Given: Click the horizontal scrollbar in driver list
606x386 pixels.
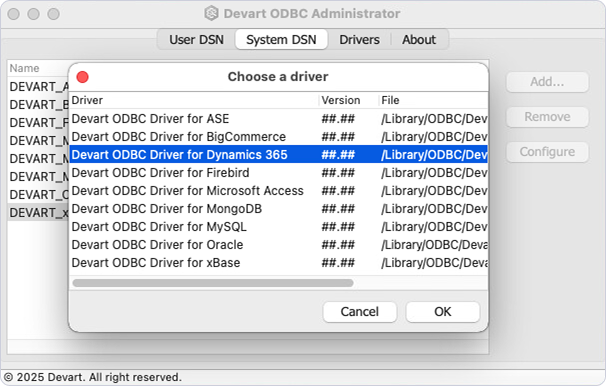Looking at the screenshot, I should pos(213,283).
